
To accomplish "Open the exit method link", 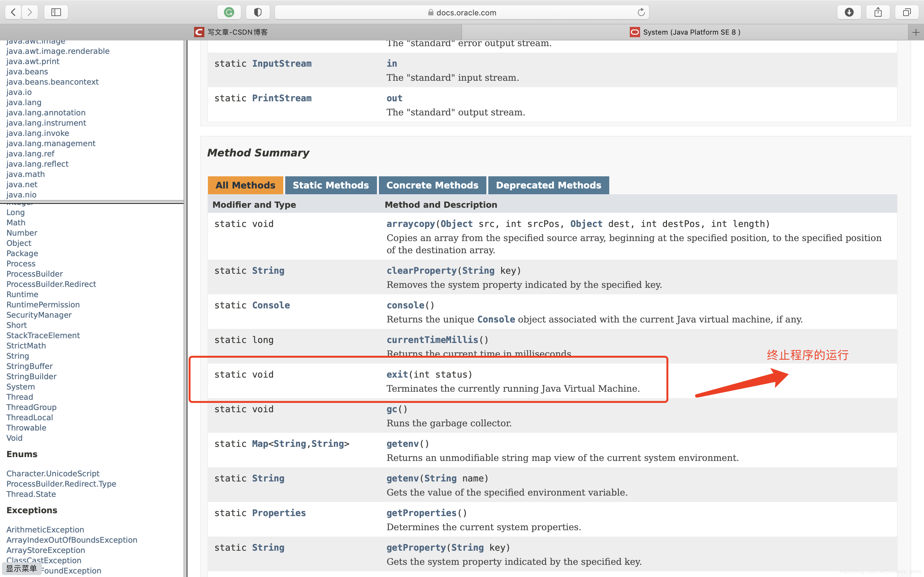I will [397, 374].
